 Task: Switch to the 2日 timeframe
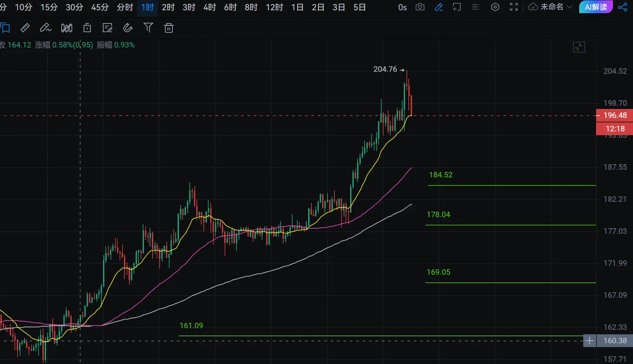coord(318,7)
